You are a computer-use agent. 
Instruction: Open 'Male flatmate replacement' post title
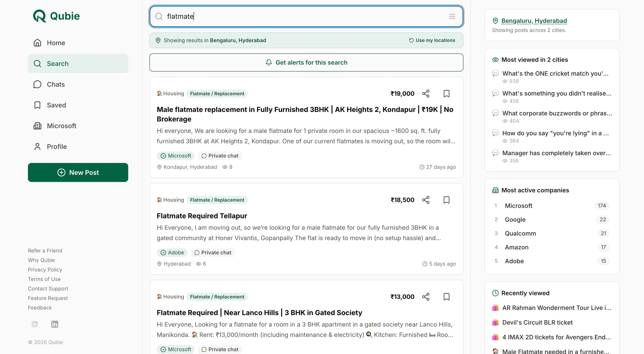tap(305, 114)
